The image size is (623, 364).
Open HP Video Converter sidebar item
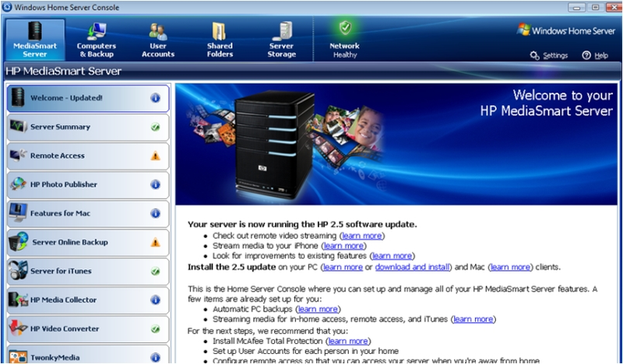88,329
